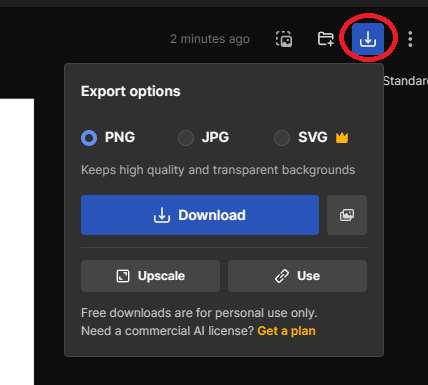
Task: Click the 'Export options' heading
Action: point(131,91)
